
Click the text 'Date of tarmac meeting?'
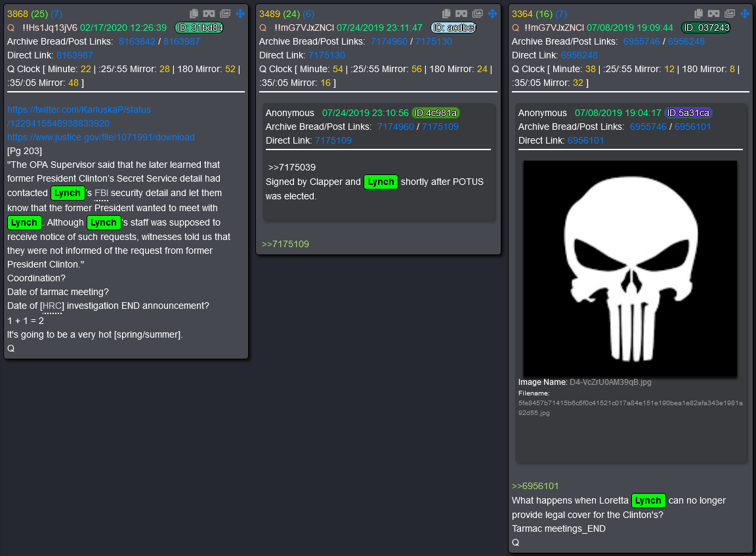coord(58,292)
